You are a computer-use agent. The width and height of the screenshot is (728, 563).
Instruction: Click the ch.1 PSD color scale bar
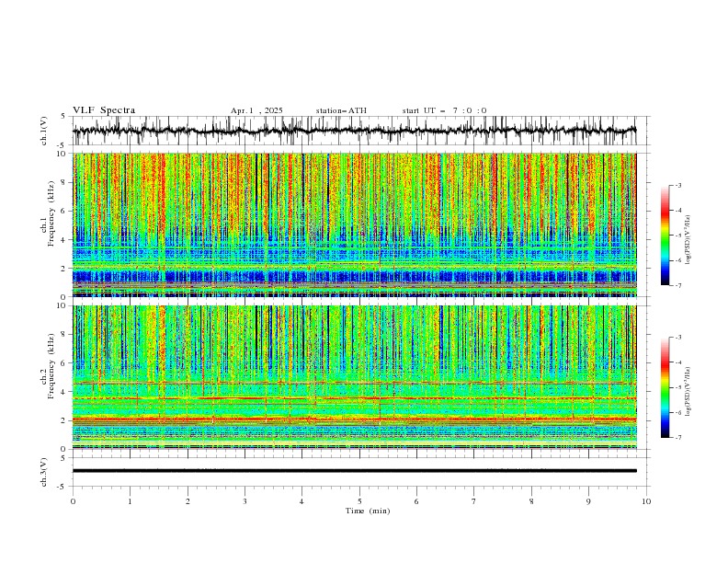tap(665, 236)
